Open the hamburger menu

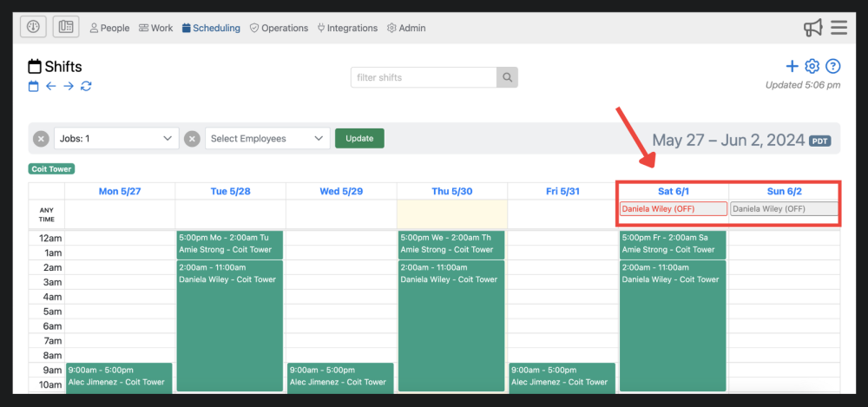(x=838, y=28)
